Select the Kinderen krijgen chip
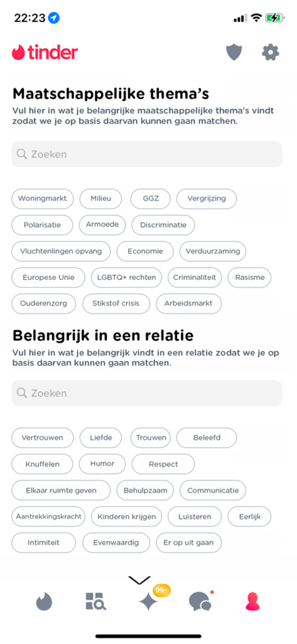This screenshot has height=644, width=297. [x=126, y=517]
